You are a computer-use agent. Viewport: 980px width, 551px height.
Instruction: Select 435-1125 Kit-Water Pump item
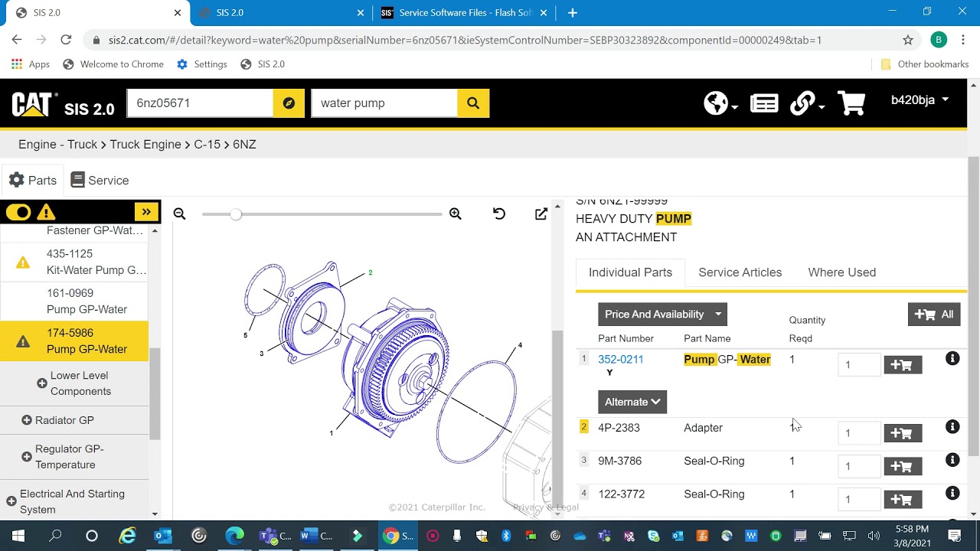pos(74,262)
